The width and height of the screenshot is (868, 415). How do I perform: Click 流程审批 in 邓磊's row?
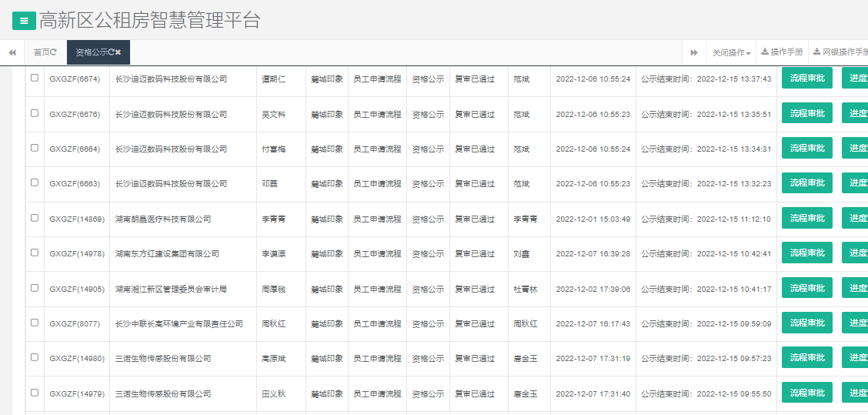coord(806,182)
